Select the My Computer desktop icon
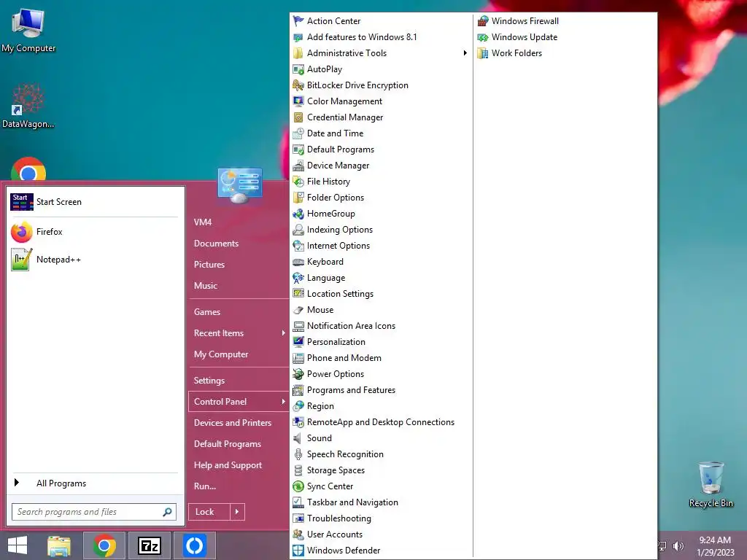The image size is (747, 560). coord(28,30)
